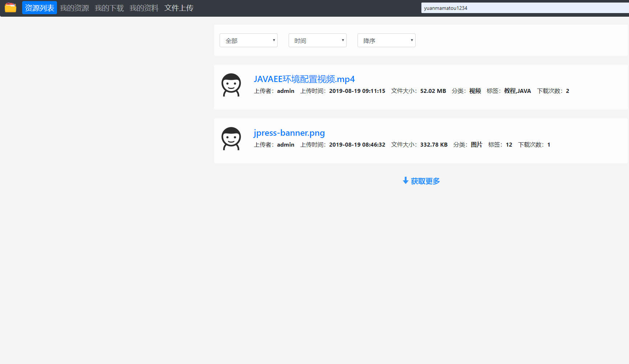This screenshot has height=364, width=629.
Task: Click the avatar icon next to jpress-banner.png
Action: (x=231, y=138)
